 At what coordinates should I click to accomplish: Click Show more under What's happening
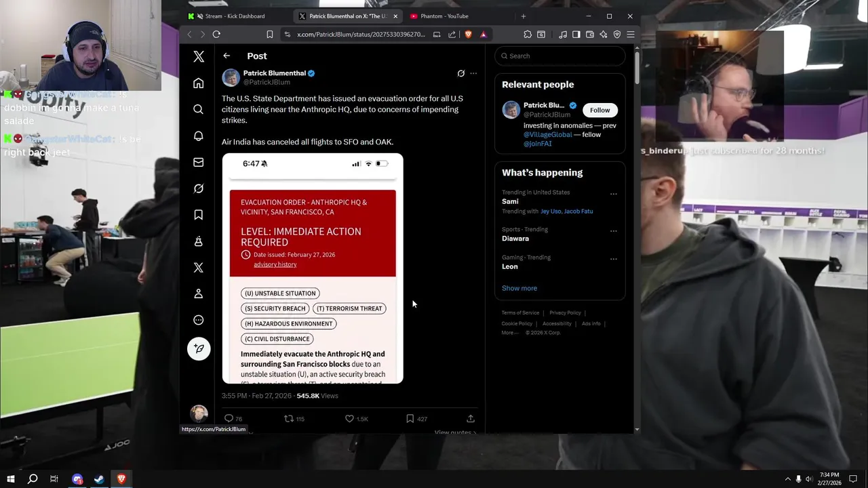coord(519,288)
